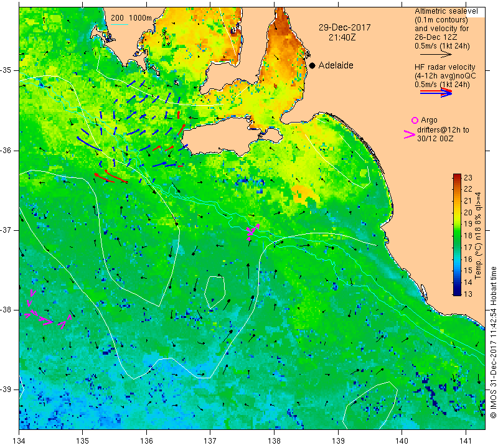Click the 'Altimetric sealevel' legend text
This screenshot has width=498, height=448.
point(446,11)
